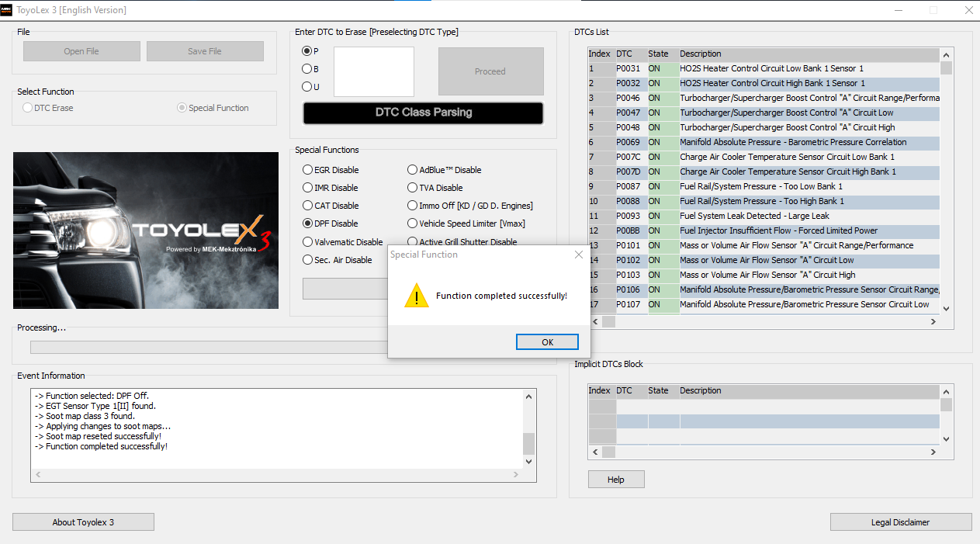
Task: Click the Processing progress bar
Action: click(208, 347)
